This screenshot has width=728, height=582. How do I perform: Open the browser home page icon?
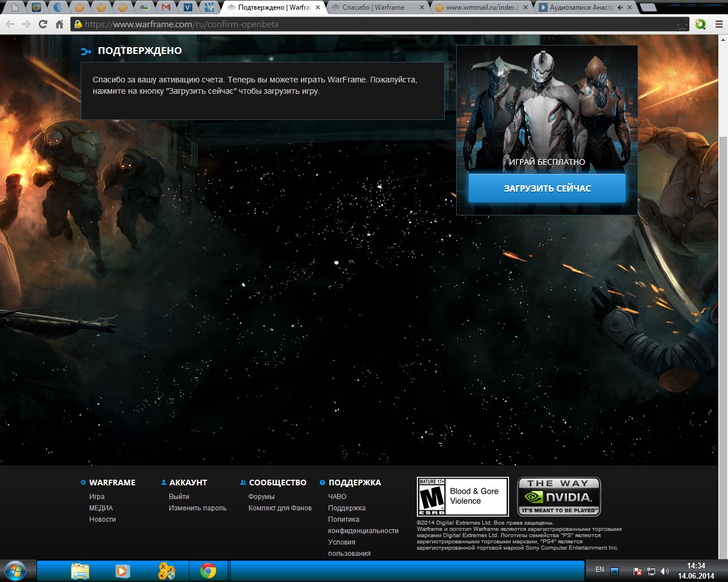coord(59,24)
